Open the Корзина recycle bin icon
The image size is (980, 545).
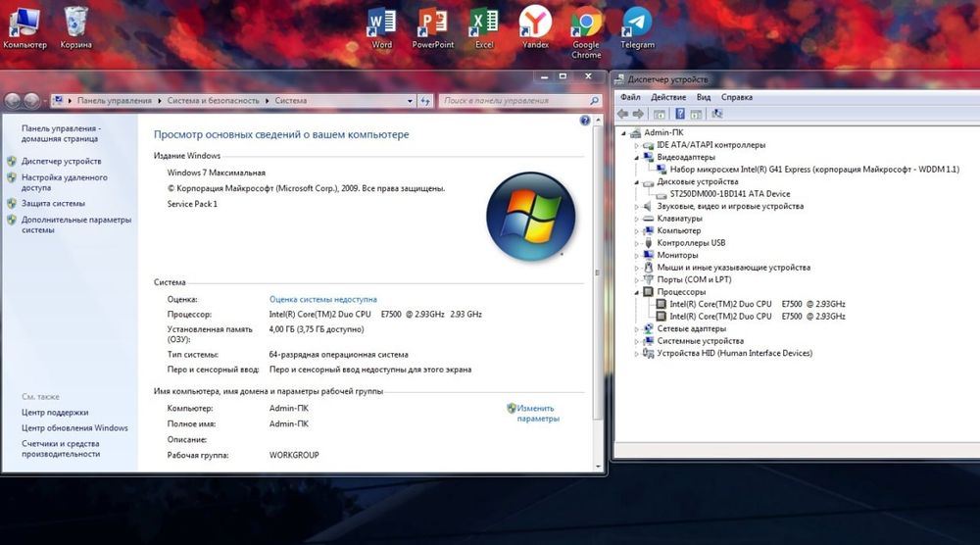pyautogui.click(x=75, y=22)
